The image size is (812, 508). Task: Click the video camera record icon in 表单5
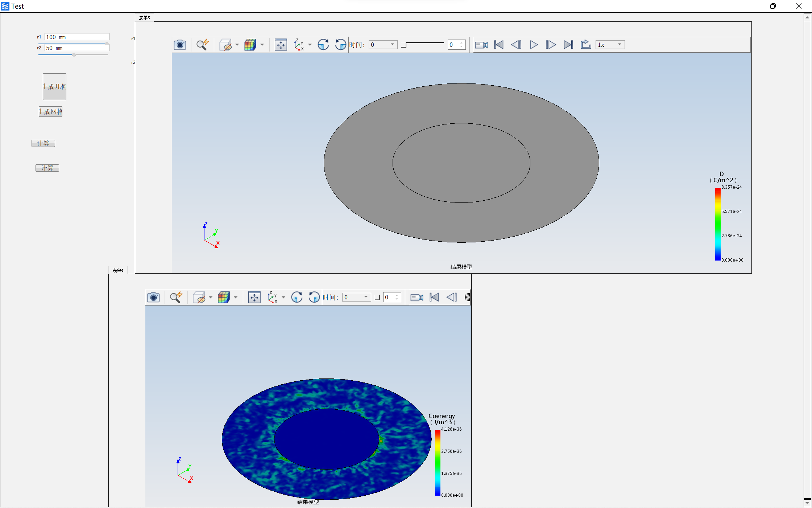[481, 45]
